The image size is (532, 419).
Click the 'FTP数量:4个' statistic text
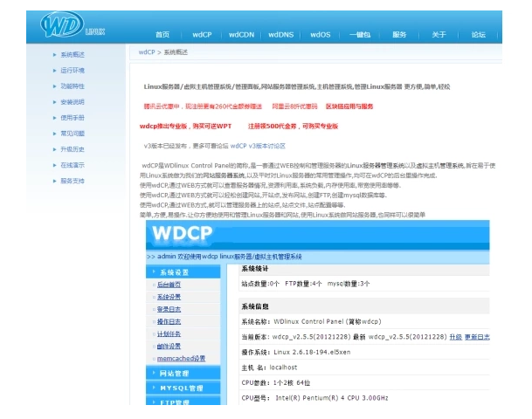click(302, 284)
